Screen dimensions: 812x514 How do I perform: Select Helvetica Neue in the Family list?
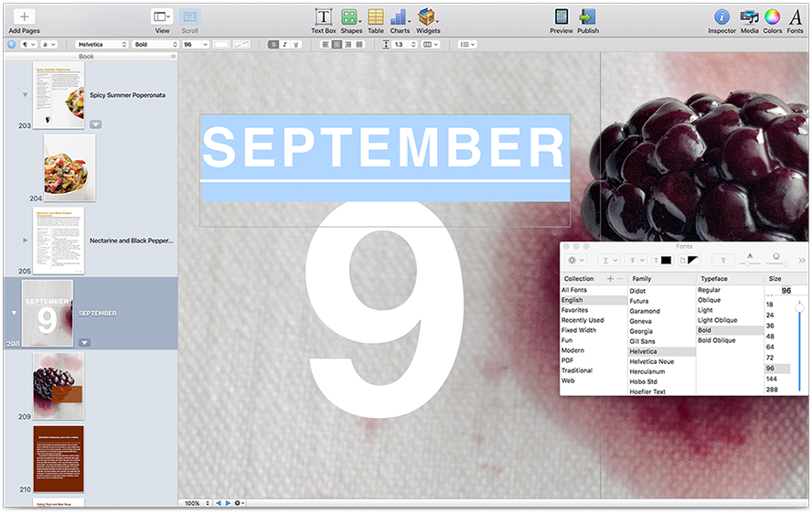pyautogui.click(x=651, y=361)
